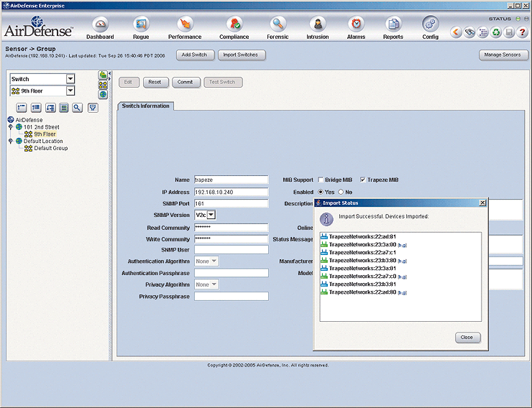This screenshot has height=408, width=532.
Task: Open the Forensic module
Action: [x=278, y=28]
